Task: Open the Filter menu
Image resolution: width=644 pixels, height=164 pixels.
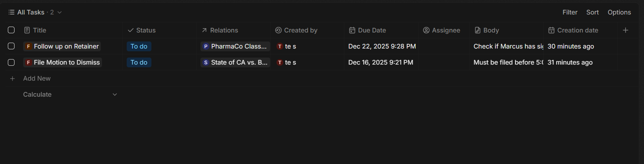Action: click(570, 13)
